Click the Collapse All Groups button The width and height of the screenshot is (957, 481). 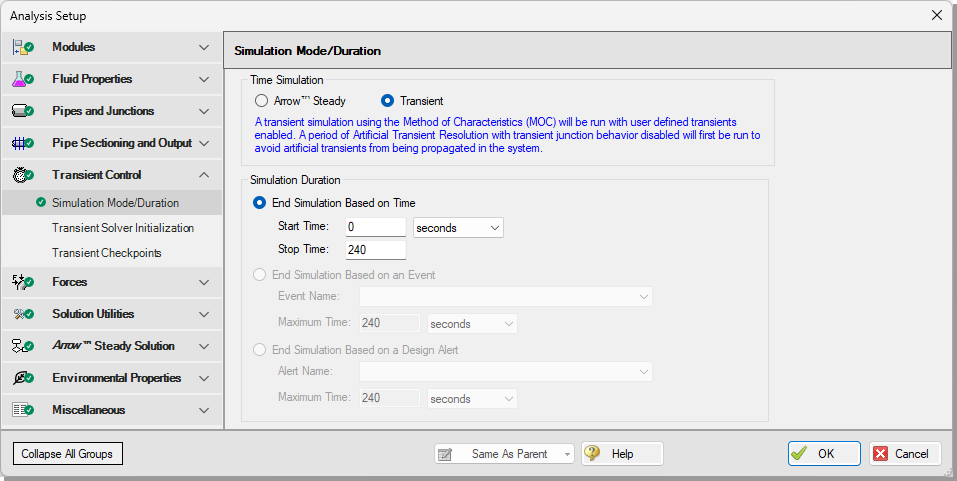(67, 454)
